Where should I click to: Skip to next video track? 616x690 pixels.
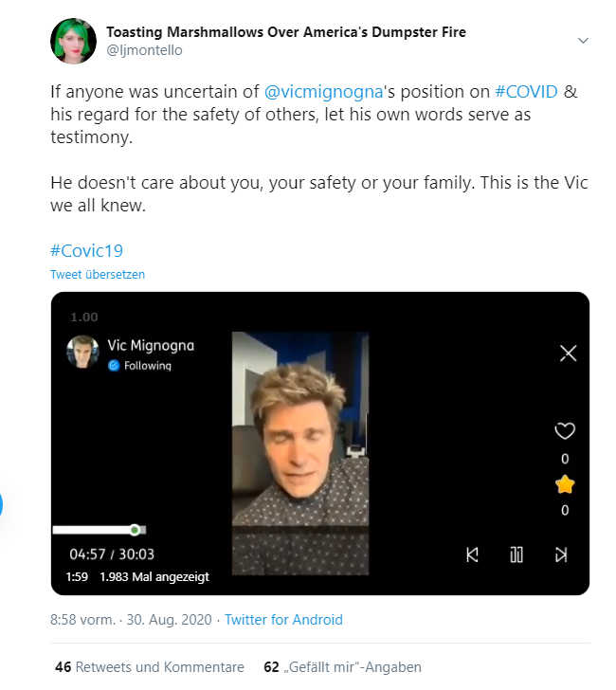pos(561,554)
